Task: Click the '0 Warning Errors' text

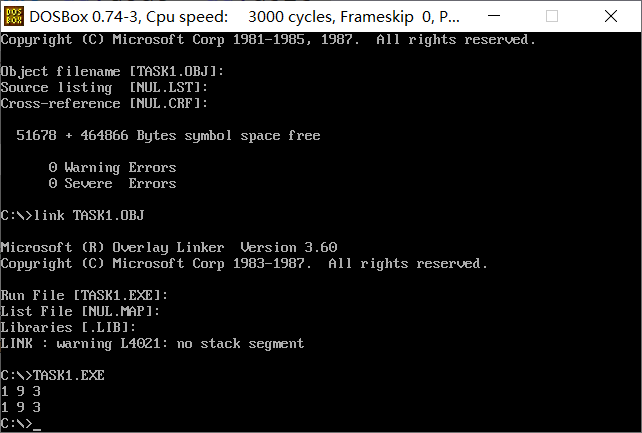Action: 112,167
